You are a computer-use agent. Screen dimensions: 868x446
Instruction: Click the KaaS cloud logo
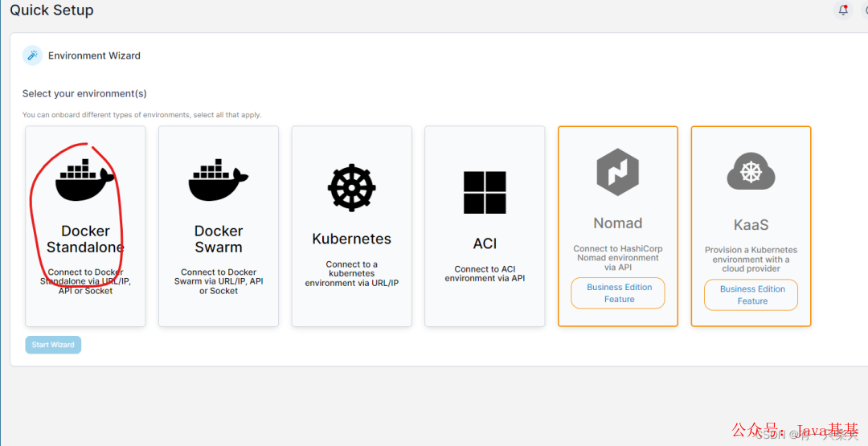(x=751, y=171)
